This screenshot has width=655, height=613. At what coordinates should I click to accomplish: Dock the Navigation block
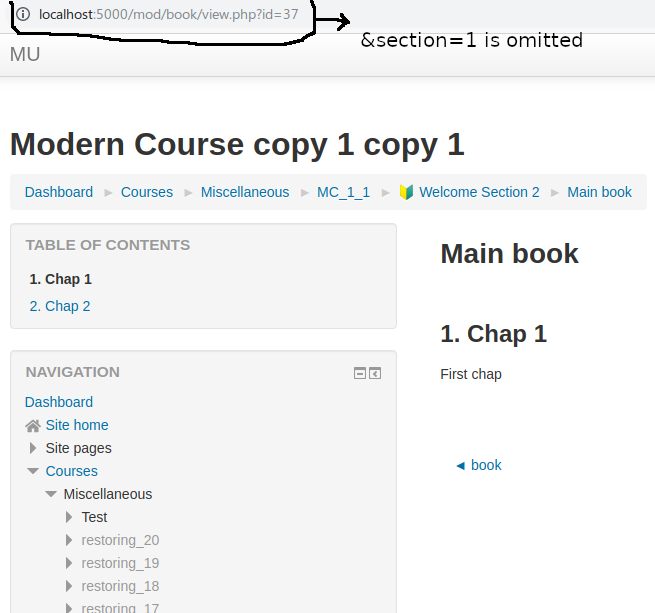tap(375, 373)
